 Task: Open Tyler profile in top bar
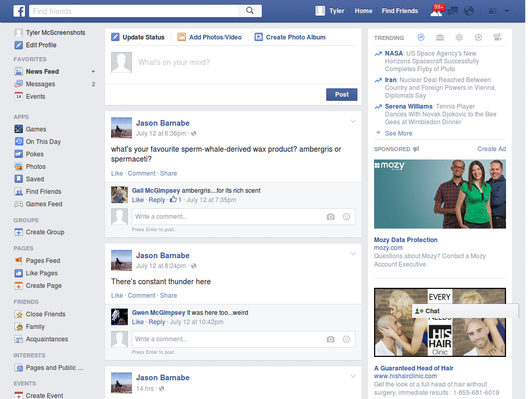coord(330,11)
